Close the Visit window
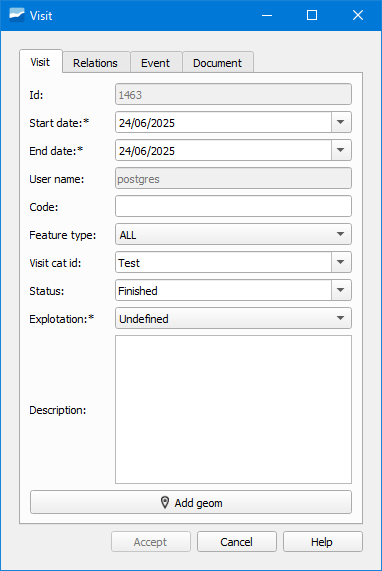The height and width of the screenshot is (571, 382). pos(358,15)
